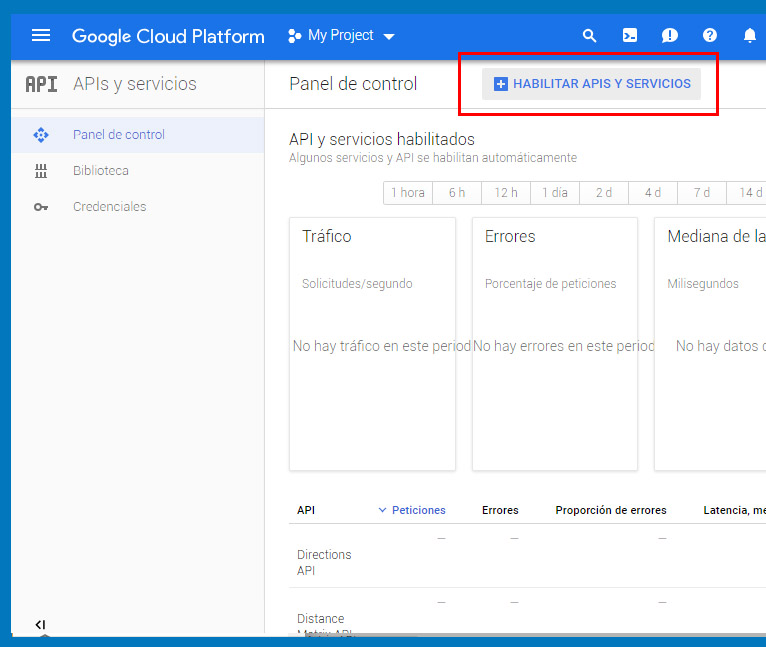Screen dimensions: 766x647
Task: Select the 4 d time range
Action: (653, 193)
